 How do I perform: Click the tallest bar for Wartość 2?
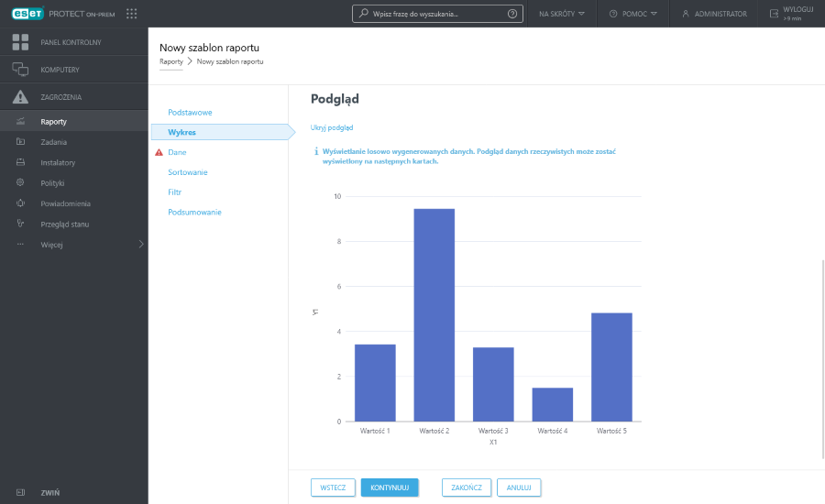pos(434,315)
